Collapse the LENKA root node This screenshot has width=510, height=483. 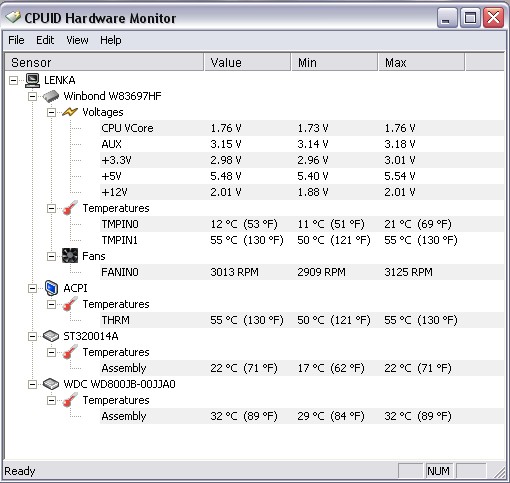pos(13,80)
